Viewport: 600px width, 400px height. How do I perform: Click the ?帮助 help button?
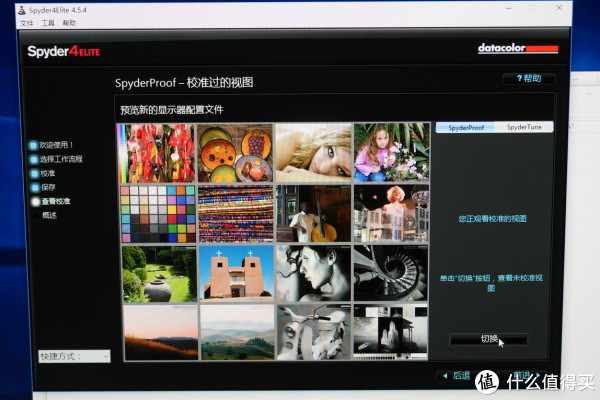click(x=529, y=78)
